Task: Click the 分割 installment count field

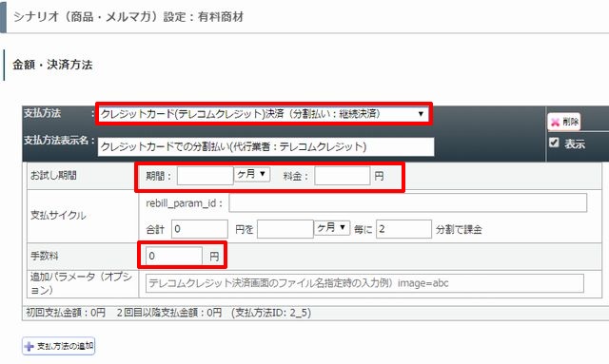Action: pyautogui.click(x=403, y=229)
